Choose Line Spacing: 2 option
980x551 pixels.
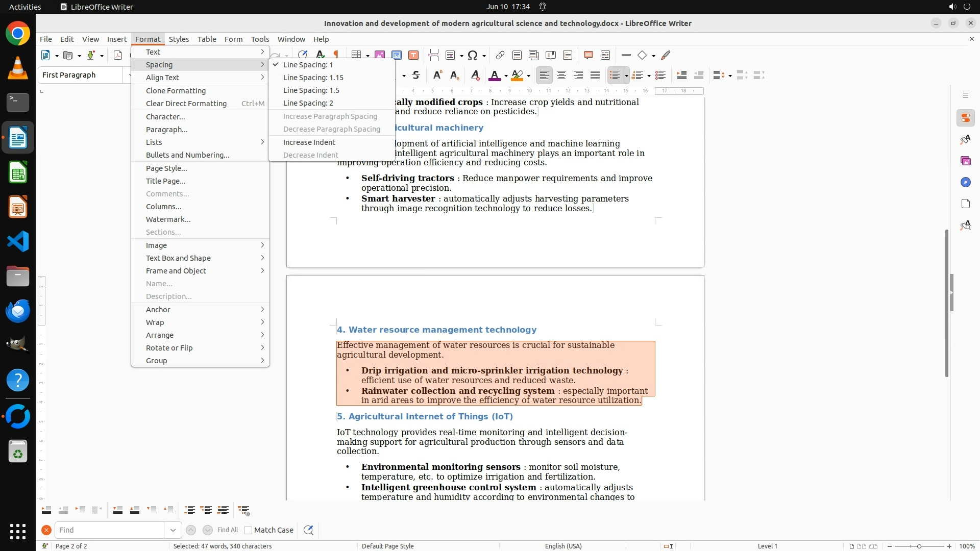pyautogui.click(x=308, y=103)
